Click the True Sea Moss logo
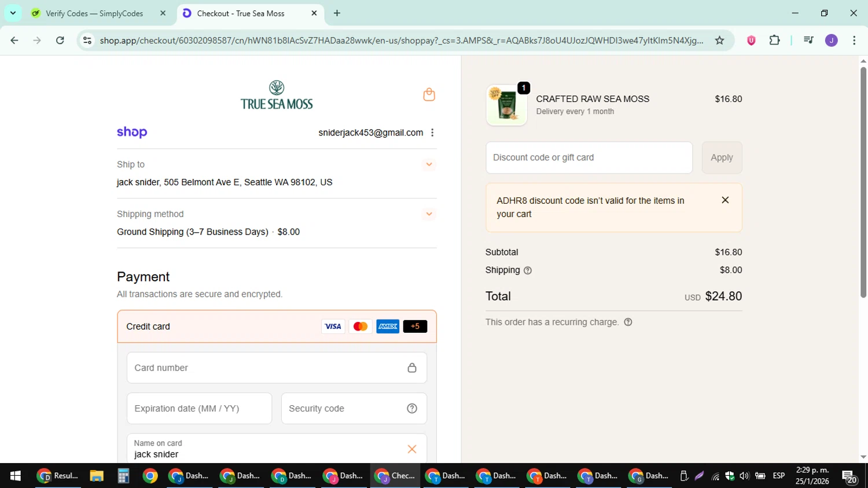 (x=277, y=95)
